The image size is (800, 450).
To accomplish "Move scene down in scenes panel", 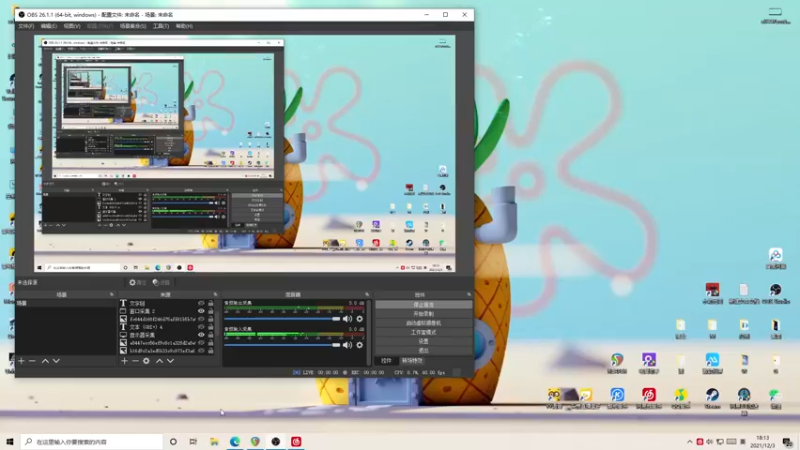I will (x=56, y=361).
